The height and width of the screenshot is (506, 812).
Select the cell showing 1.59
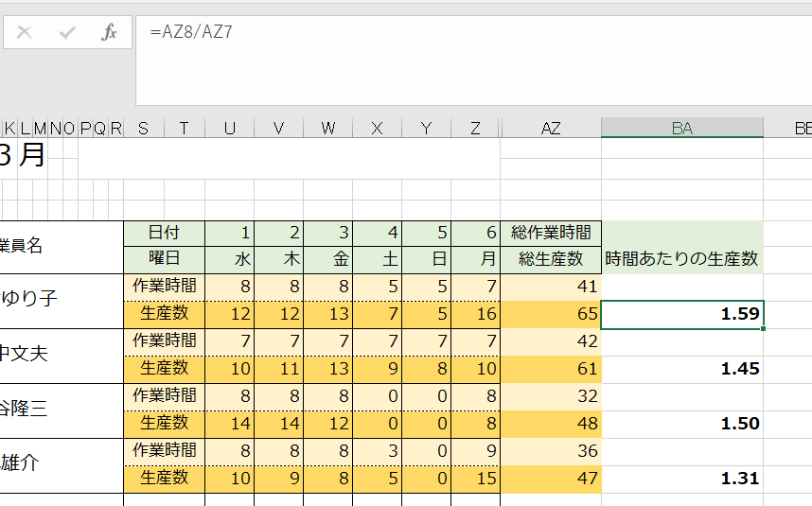pyautogui.click(x=681, y=314)
